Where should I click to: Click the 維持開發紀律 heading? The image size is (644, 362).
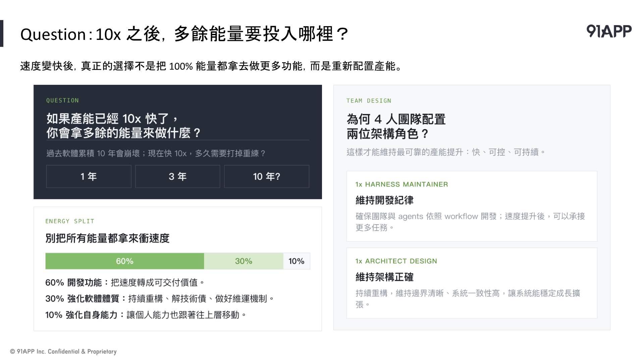384,200
